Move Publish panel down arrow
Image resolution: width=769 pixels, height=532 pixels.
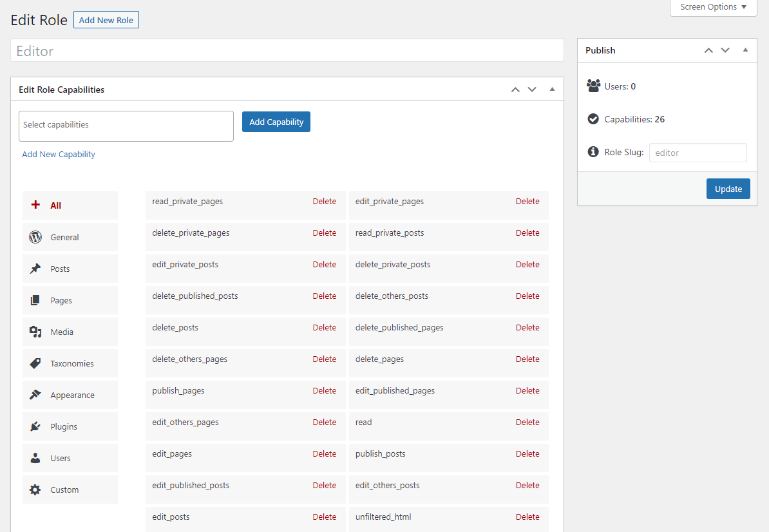(725, 50)
